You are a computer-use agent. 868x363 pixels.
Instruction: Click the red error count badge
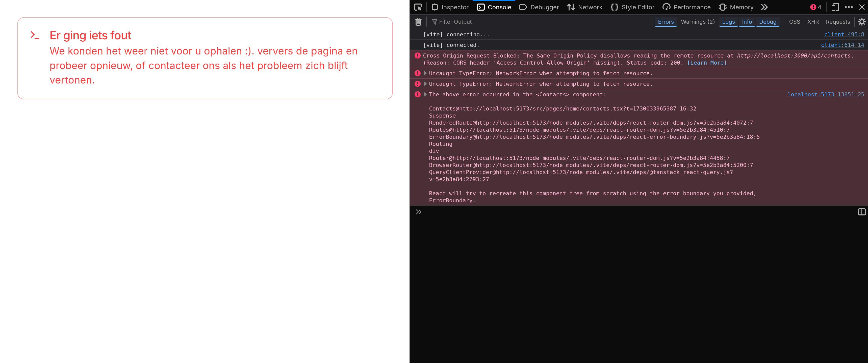point(815,7)
